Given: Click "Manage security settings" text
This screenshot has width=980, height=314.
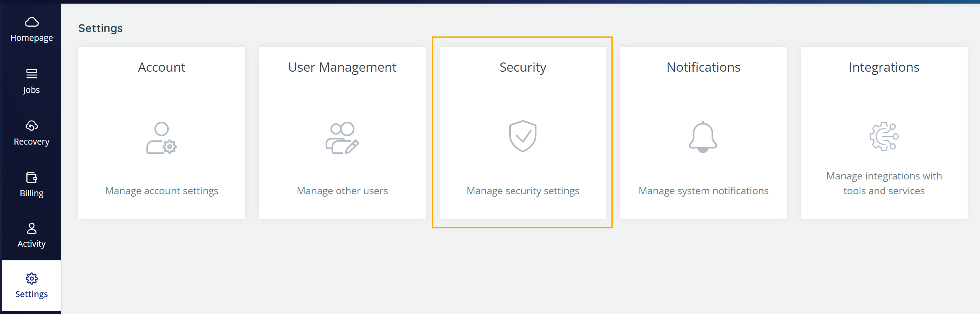Looking at the screenshot, I should click(522, 191).
